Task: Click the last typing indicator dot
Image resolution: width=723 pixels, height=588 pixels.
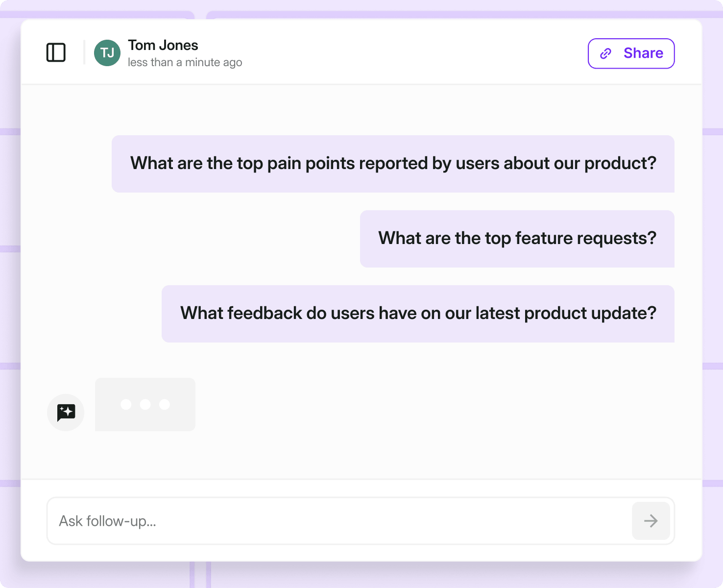Action: pyautogui.click(x=165, y=404)
